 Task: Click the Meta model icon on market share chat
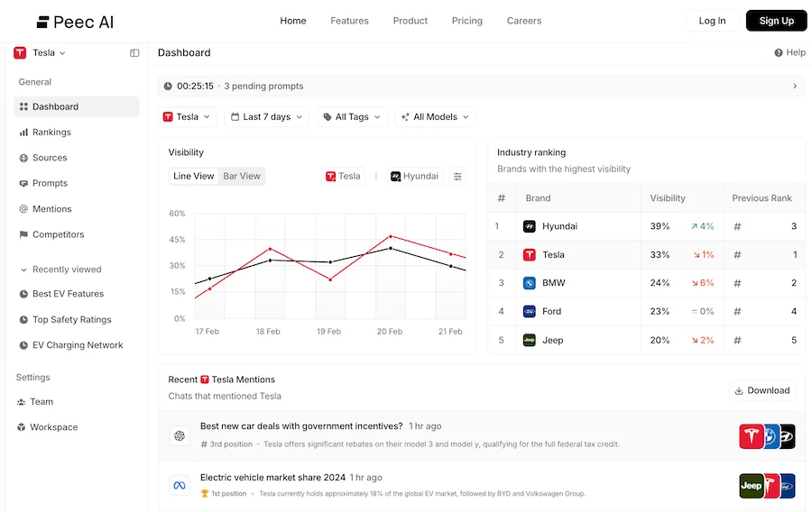(180, 485)
